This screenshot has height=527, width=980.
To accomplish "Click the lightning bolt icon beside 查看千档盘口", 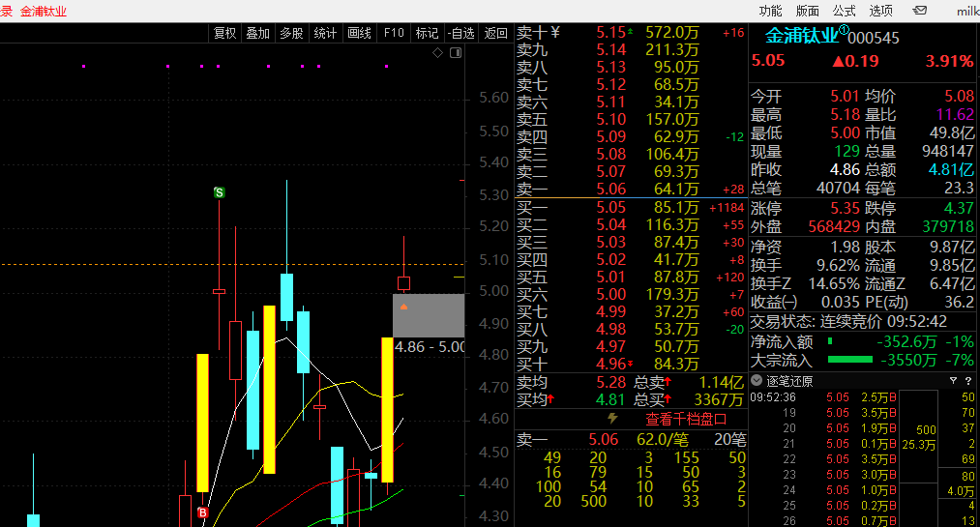I will pos(612,419).
